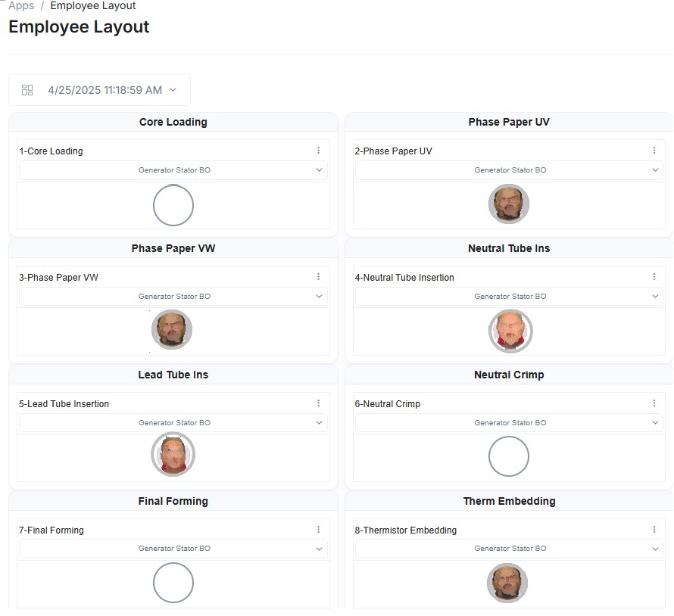
Task: Click the three-dot menu for 3-Phase Paper VW
Action: (319, 276)
